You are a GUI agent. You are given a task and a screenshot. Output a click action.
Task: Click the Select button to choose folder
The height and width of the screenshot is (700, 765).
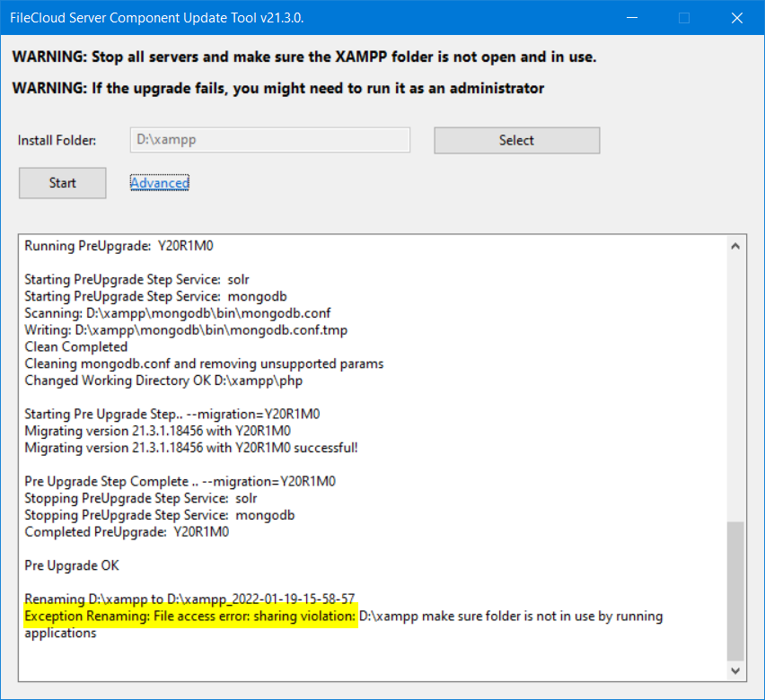(516, 140)
